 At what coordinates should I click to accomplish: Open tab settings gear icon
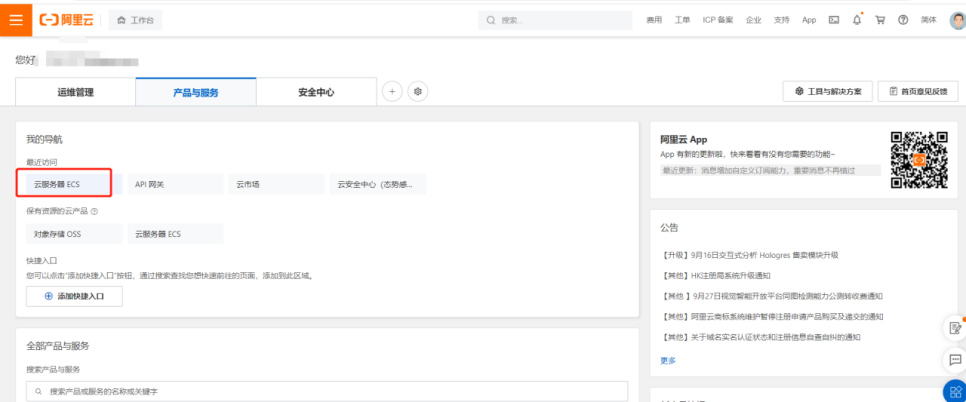[418, 92]
